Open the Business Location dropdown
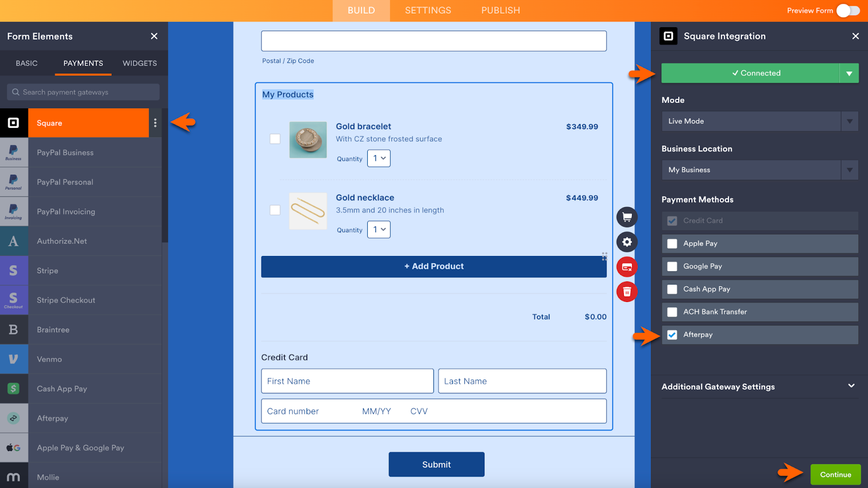868x488 pixels. click(759, 170)
